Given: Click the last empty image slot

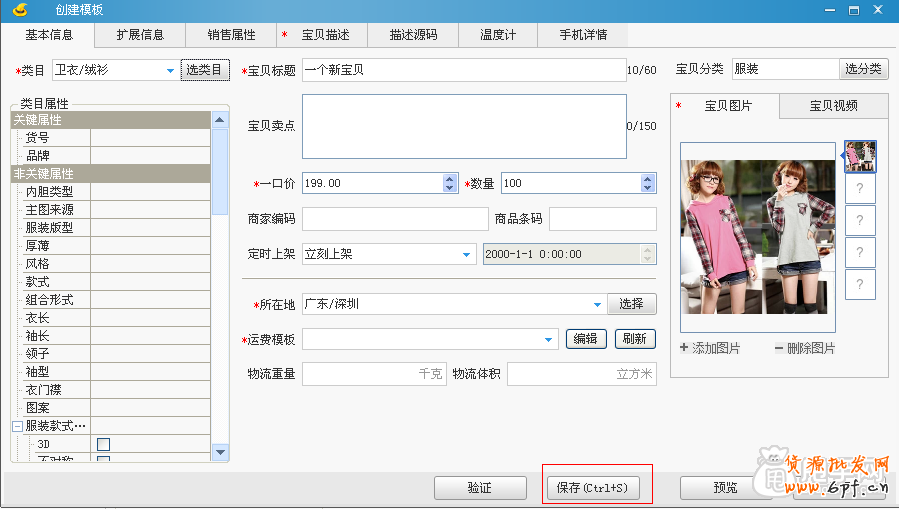Looking at the screenshot, I should pyautogui.click(x=860, y=284).
